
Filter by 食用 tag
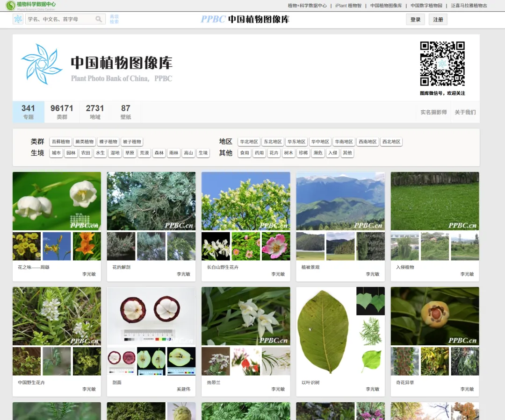245,153
